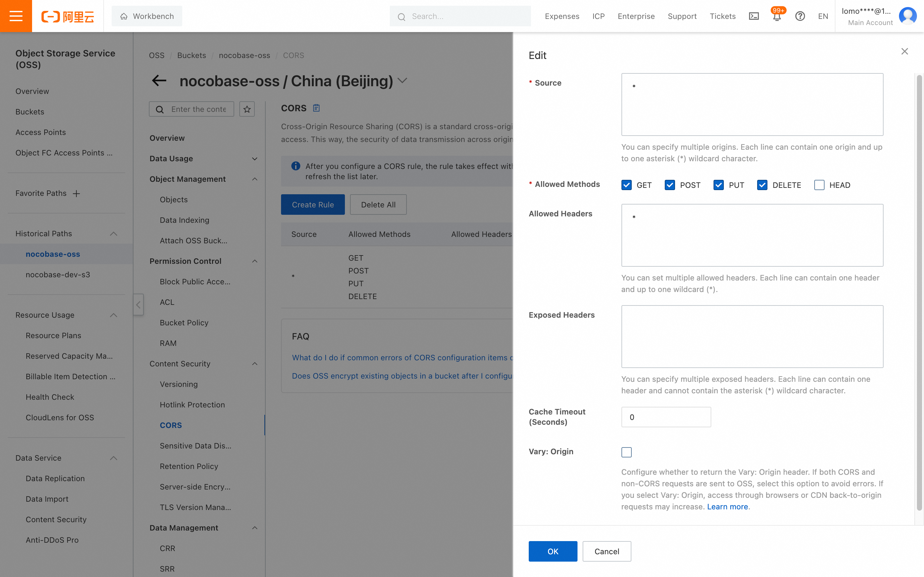Tick the Vary: Origin checkbox
Image resolution: width=924 pixels, height=577 pixels.
point(627,452)
